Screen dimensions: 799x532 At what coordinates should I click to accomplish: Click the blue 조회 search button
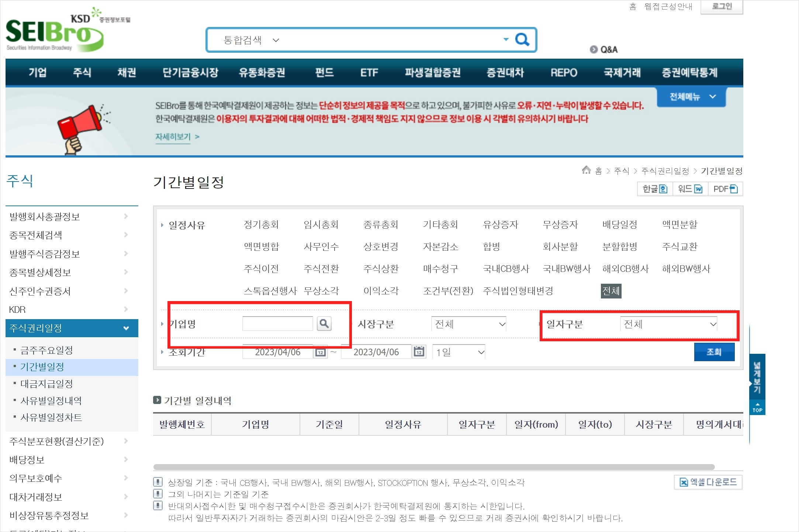click(x=714, y=352)
